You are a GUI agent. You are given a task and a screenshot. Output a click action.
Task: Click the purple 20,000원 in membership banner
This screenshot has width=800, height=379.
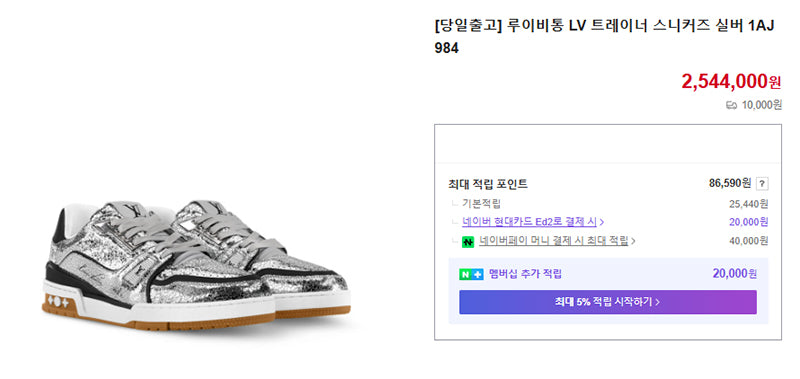tap(735, 274)
